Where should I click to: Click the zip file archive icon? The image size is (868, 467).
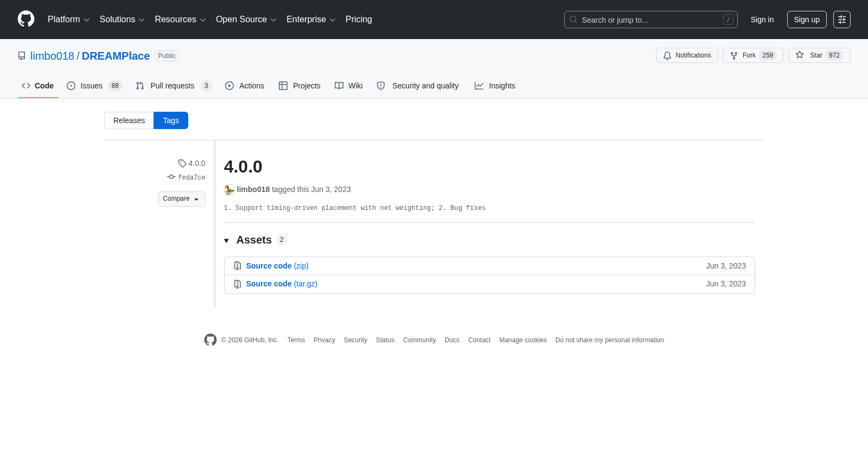pos(238,266)
